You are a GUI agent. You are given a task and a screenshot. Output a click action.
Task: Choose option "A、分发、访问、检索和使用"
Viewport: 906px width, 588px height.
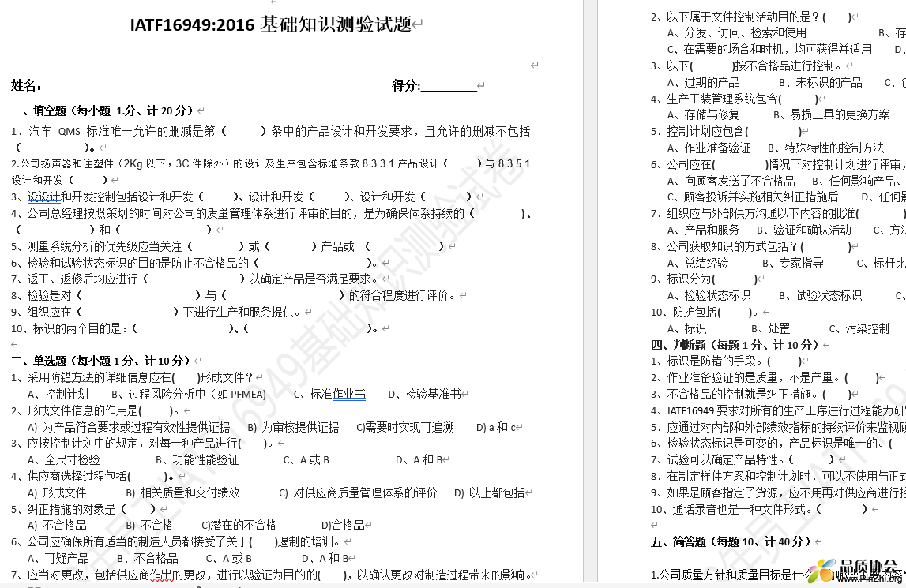[737, 33]
